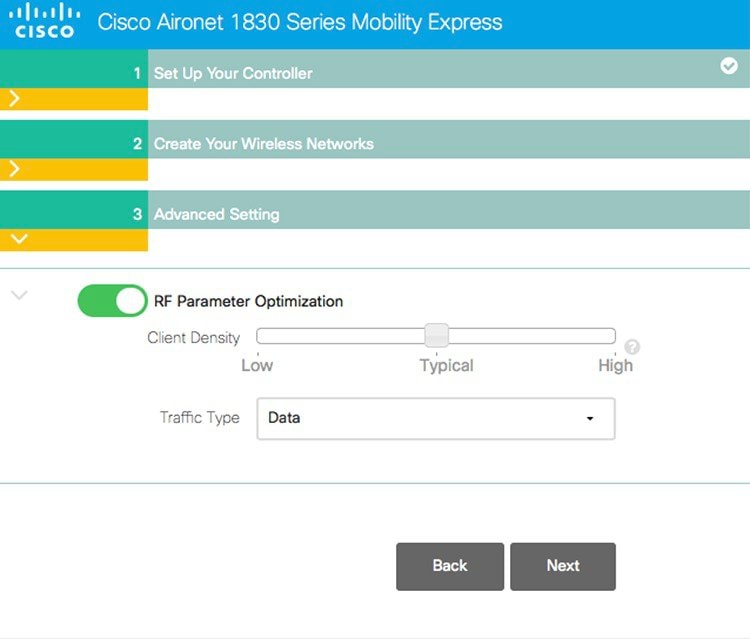Select the Typical density label
The image size is (750, 639).
[x=446, y=365]
